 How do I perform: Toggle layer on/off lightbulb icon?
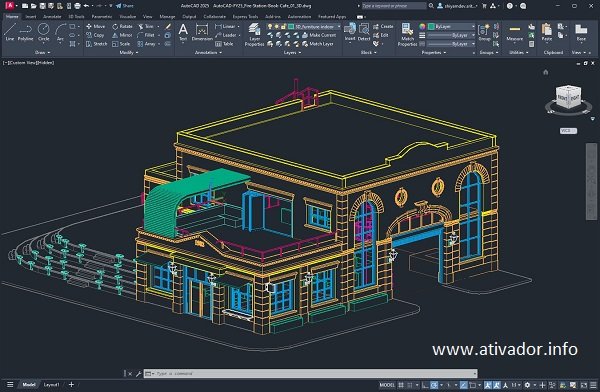click(x=270, y=26)
